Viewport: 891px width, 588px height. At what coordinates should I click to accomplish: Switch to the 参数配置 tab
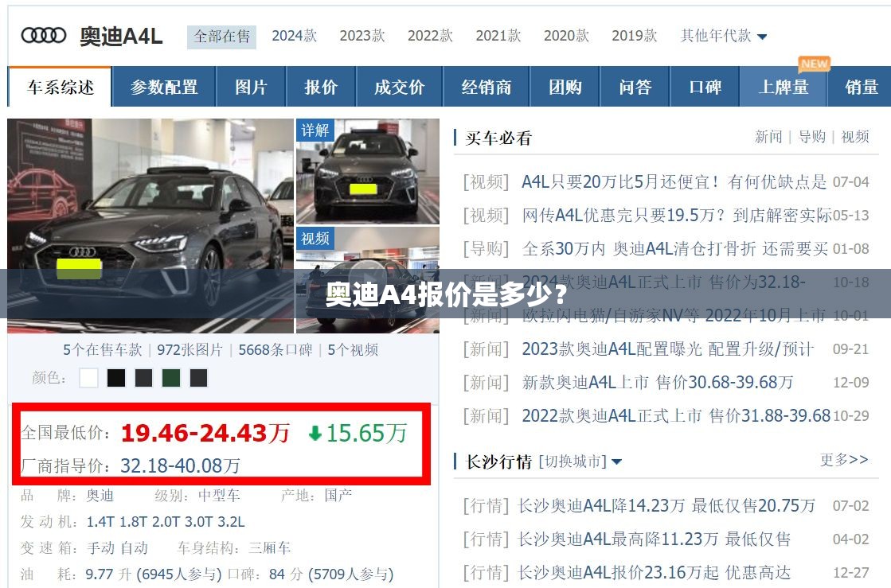coord(164,87)
